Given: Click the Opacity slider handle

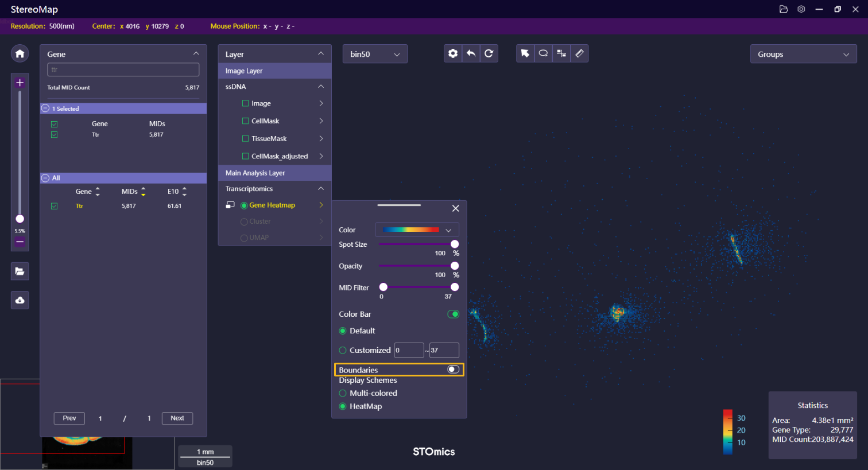Looking at the screenshot, I should click(x=455, y=266).
